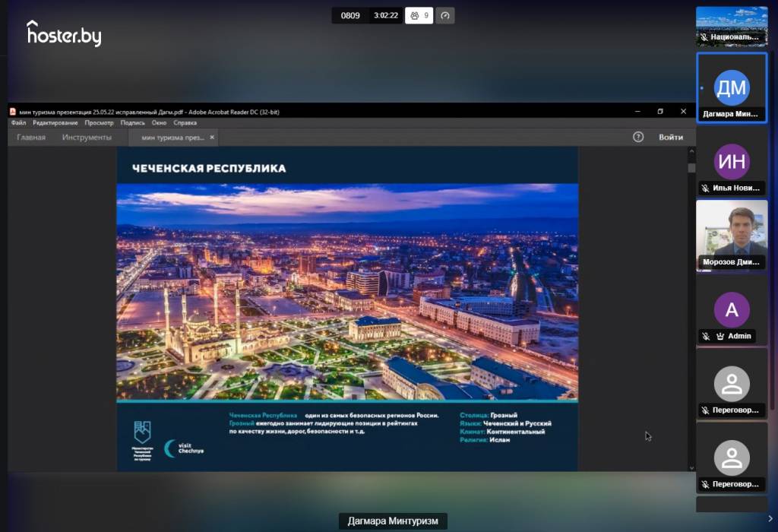The height and width of the screenshot is (532, 778).
Task: Switch to the Инструменты tab
Action: click(87, 137)
